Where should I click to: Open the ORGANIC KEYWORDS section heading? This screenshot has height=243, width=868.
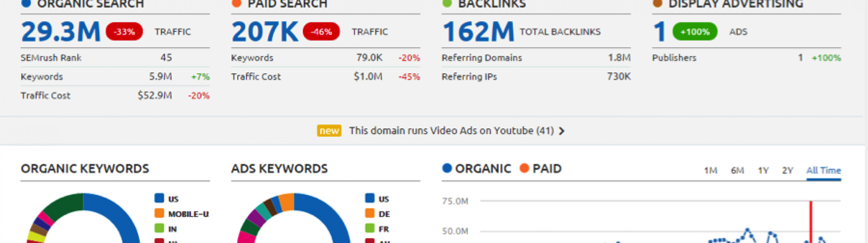pos(85,168)
